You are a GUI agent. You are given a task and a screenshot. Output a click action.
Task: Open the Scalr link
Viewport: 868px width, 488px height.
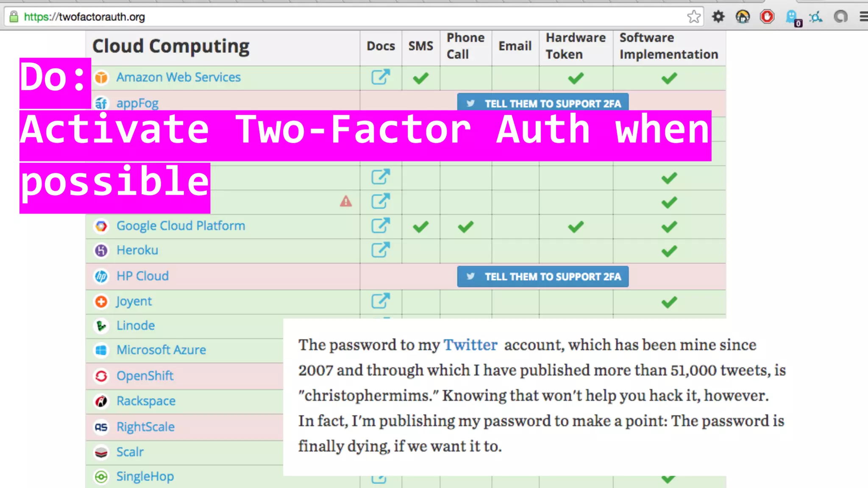point(130,452)
